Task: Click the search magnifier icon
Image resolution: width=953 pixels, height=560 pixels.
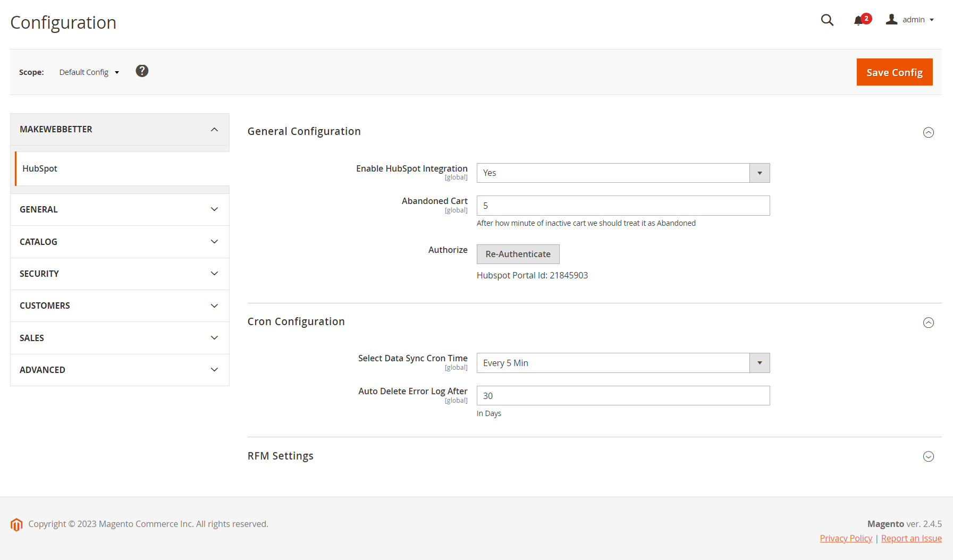Action: click(827, 20)
